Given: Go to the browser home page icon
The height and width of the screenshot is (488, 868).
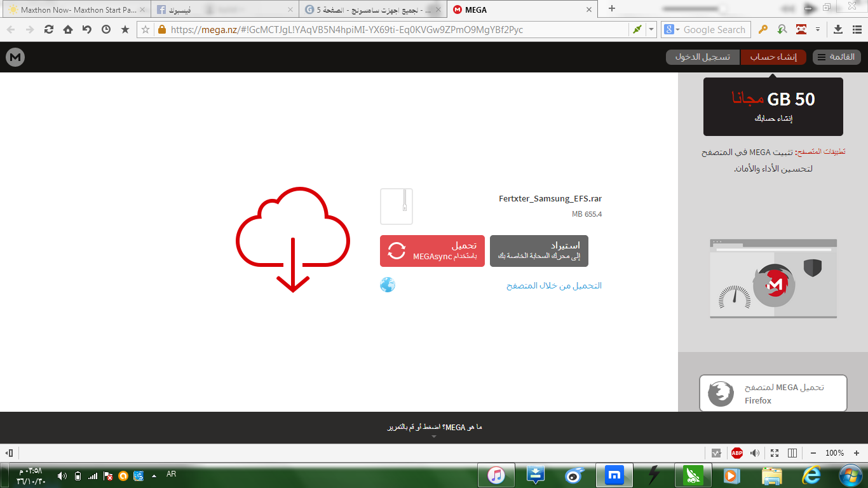Looking at the screenshot, I should (x=68, y=29).
